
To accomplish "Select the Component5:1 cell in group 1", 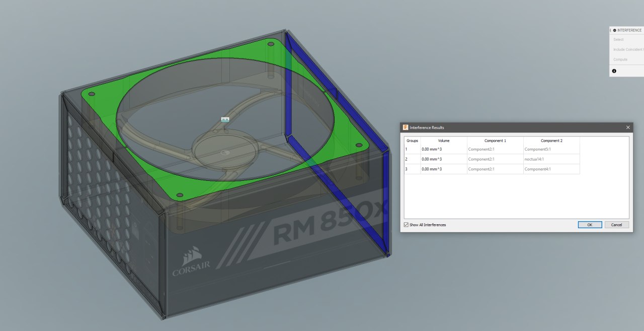I will click(551, 149).
